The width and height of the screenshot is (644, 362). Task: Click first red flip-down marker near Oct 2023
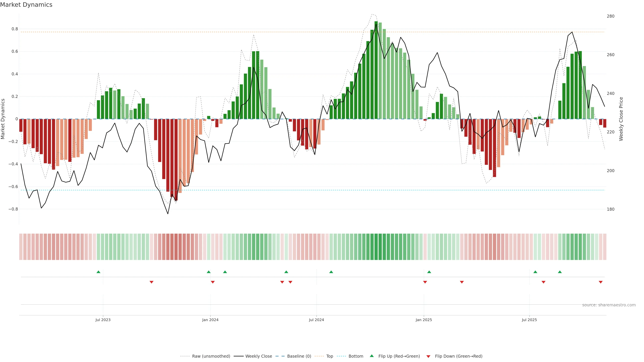point(151,282)
